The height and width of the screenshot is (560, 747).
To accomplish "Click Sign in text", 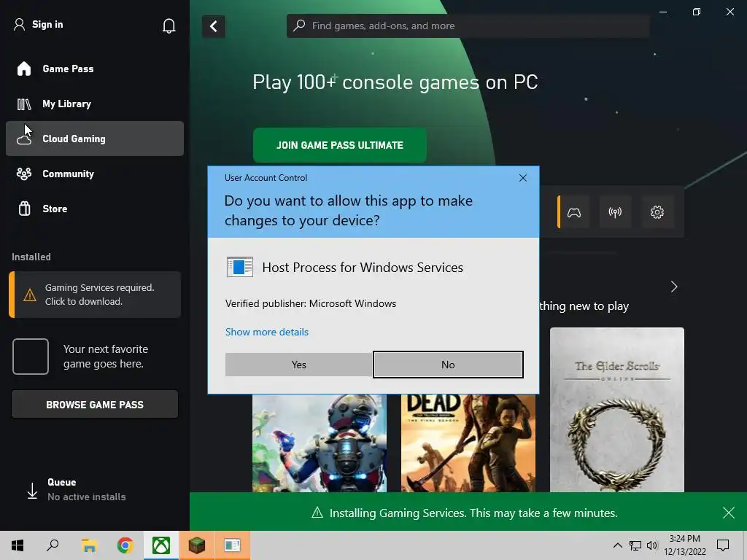I will coord(47,24).
